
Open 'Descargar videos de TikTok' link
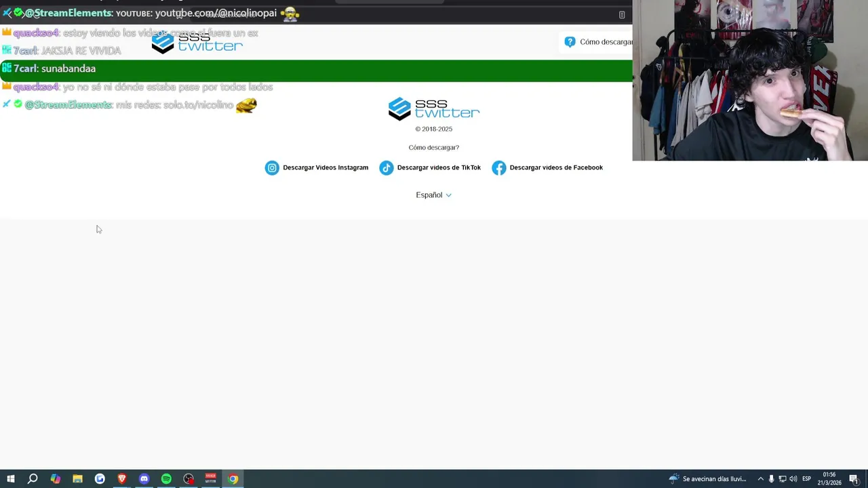(439, 167)
